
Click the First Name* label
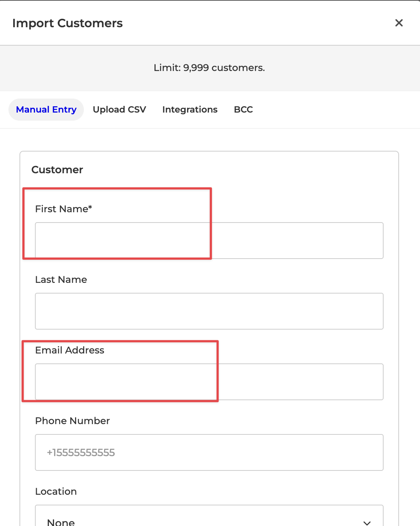coord(64,209)
